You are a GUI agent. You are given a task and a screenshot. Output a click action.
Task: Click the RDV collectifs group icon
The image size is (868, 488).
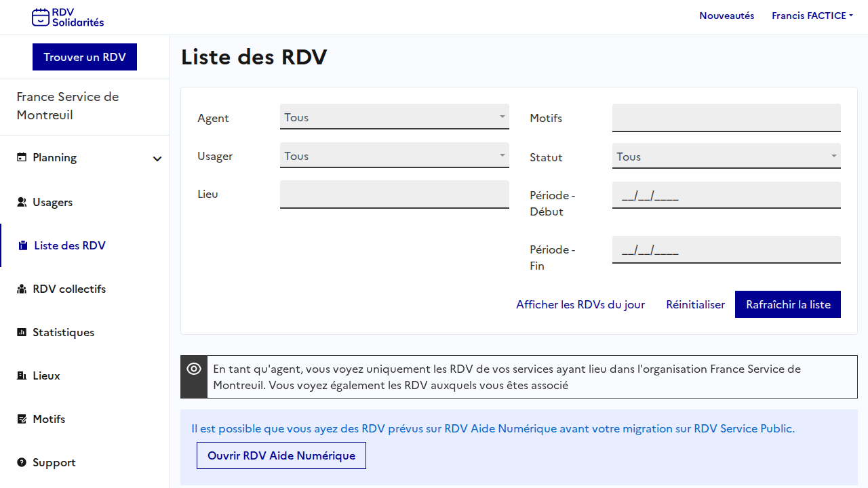22,289
